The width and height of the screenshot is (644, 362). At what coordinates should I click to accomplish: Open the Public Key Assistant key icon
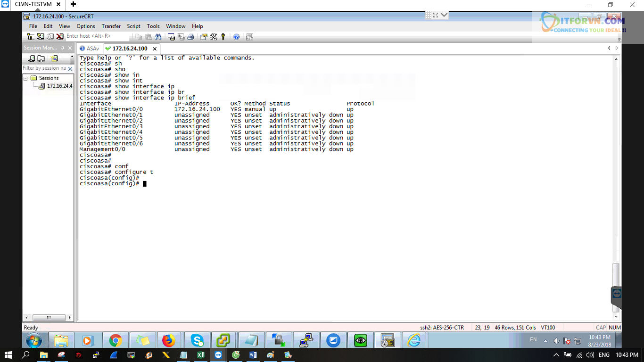pos(223,36)
